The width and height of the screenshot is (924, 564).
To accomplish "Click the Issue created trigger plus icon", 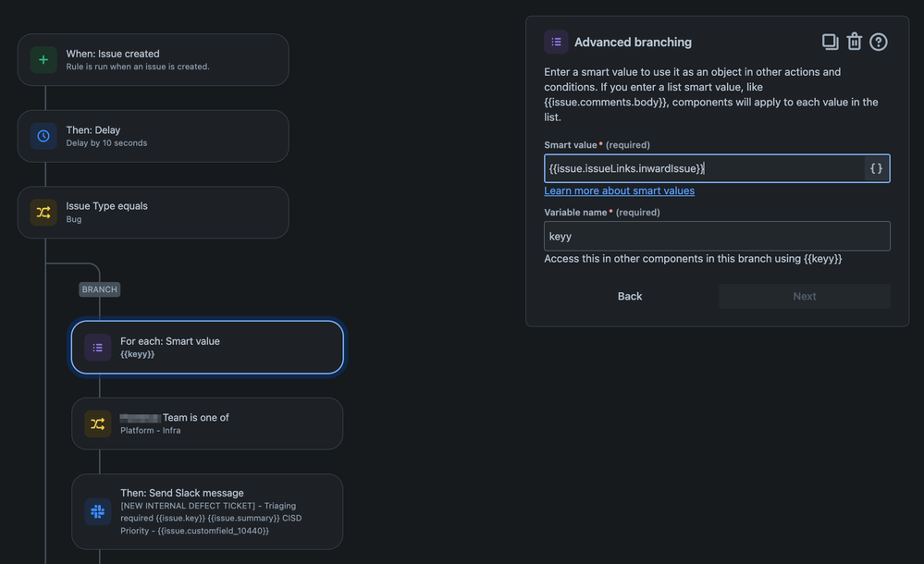I will (x=43, y=58).
